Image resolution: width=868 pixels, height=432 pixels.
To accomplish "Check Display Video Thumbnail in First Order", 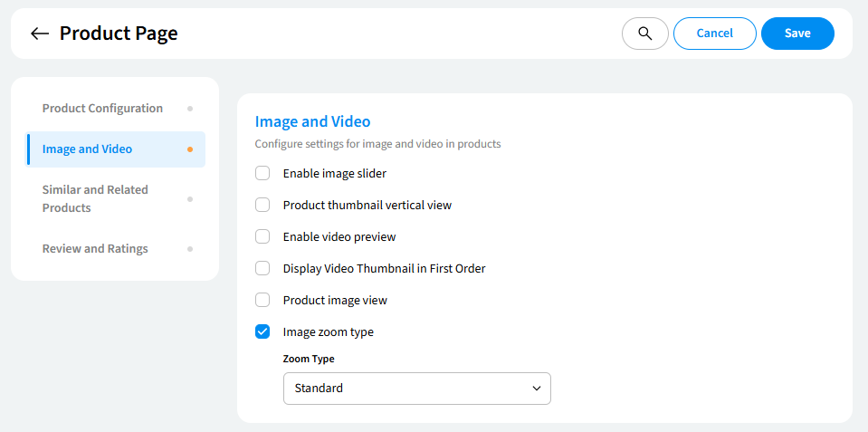I will point(262,268).
